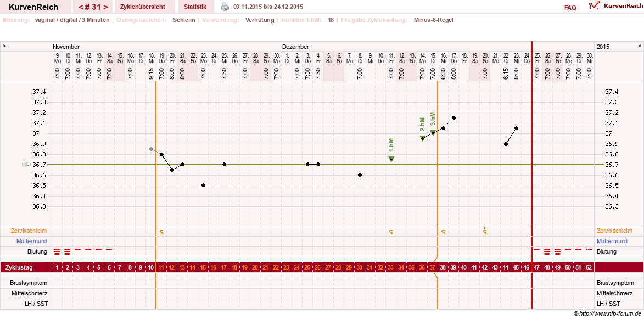Image resolution: width=644 pixels, height=320 pixels.
Task: Click the spotting dots icon on cycle day 6
Action: coord(109,249)
